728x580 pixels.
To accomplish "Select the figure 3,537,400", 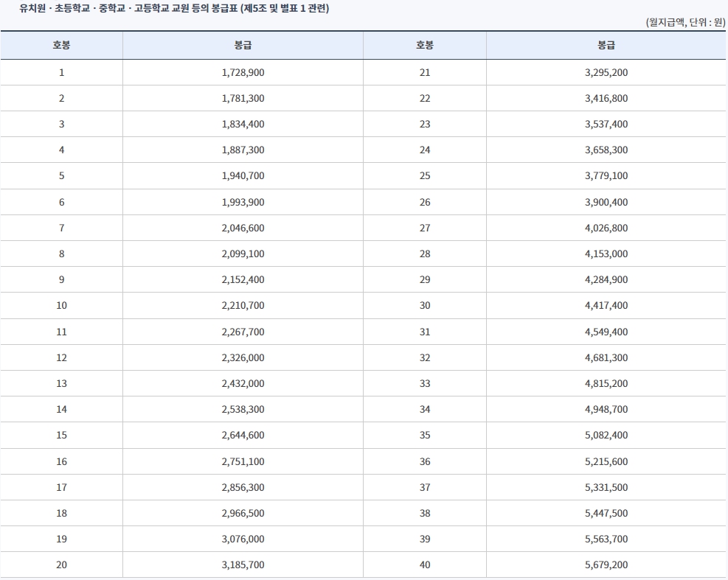I will click(x=606, y=124).
